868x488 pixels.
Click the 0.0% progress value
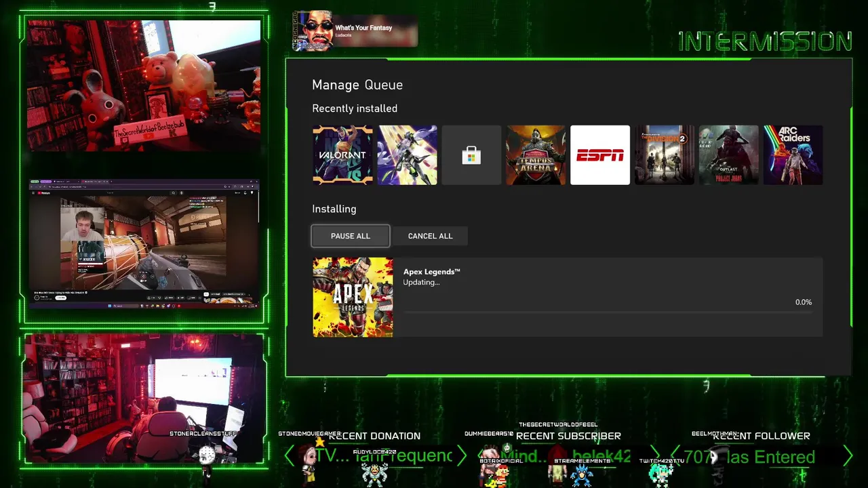tap(804, 302)
